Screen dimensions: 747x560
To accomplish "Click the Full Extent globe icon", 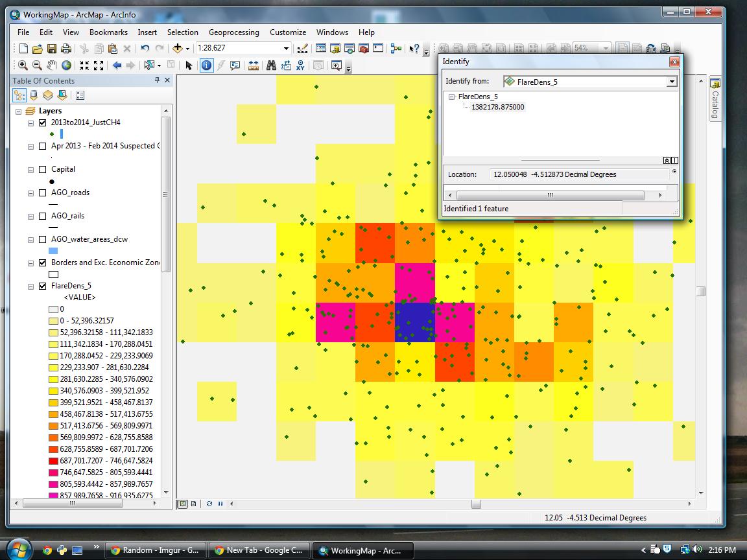I will click(66, 65).
